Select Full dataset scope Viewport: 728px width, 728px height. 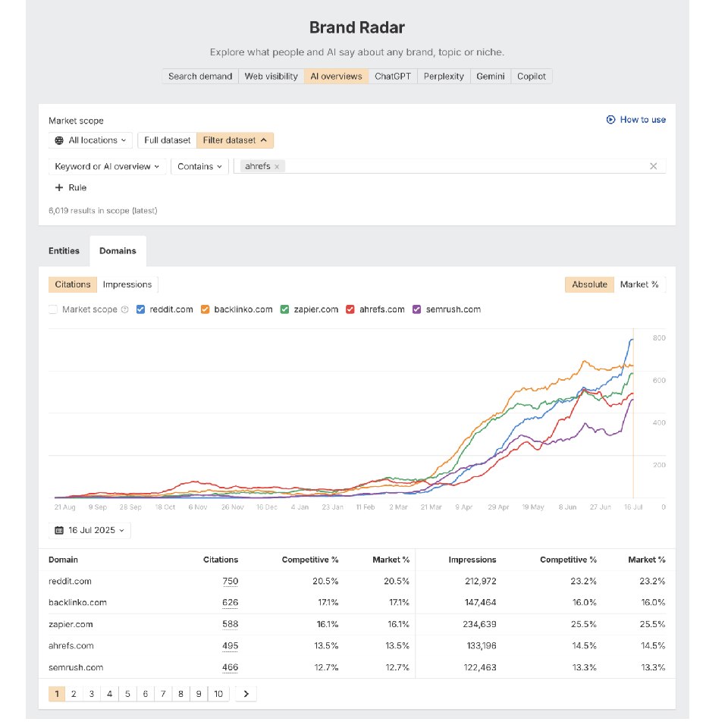click(x=167, y=140)
